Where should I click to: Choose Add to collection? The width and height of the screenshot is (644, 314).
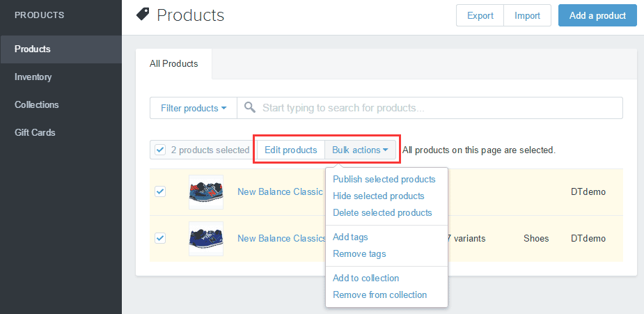coord(366,278)
